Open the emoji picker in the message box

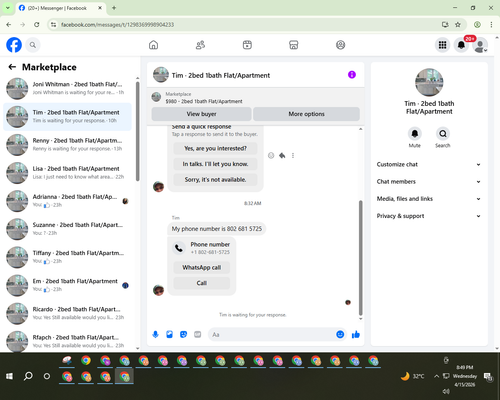(340, 334)
